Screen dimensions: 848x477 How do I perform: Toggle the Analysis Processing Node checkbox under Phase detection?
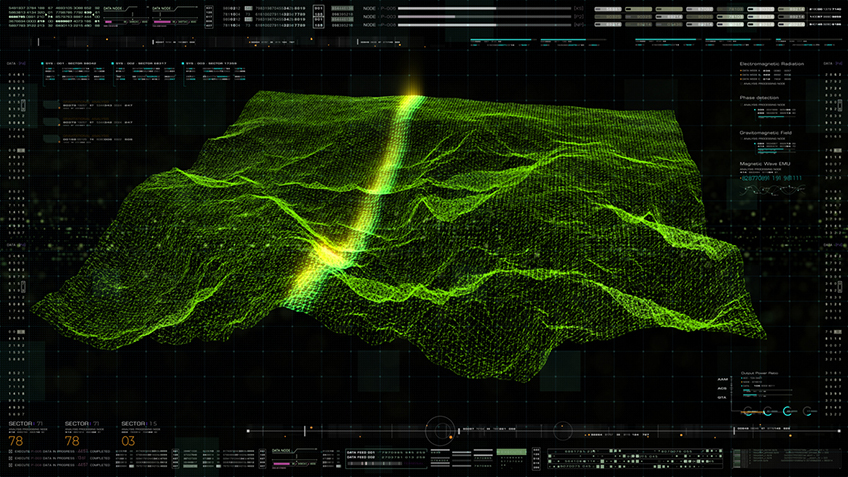(x=741, y=106)
